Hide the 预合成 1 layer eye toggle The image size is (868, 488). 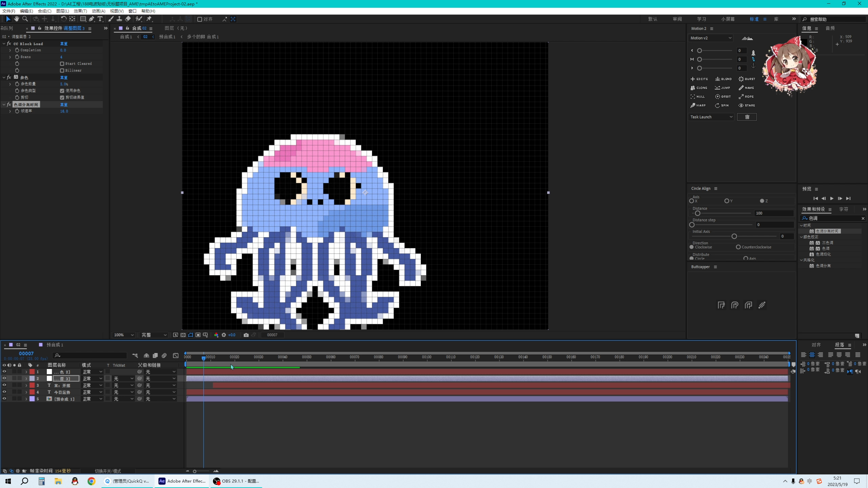(4, 399)
